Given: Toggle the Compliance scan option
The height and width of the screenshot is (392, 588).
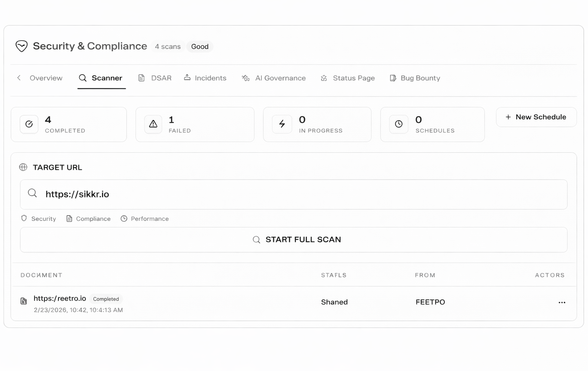Looking at the screenshot, I should pyautogui.click(x=88, y=219).
